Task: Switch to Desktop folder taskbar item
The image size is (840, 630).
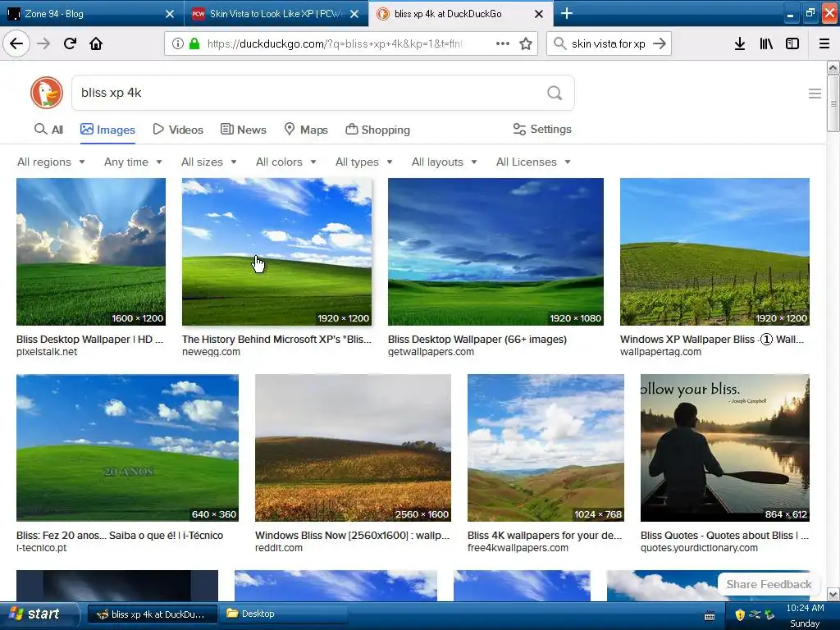Action: click(x=285, y=614)
